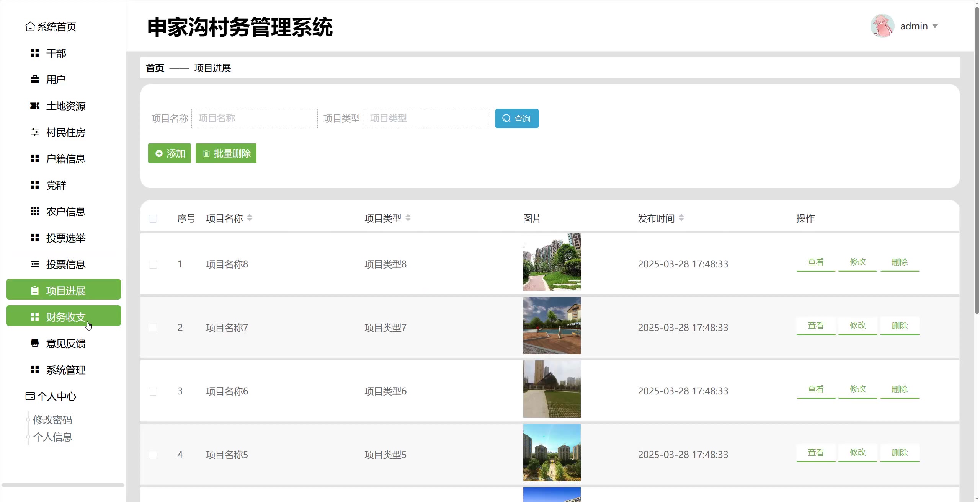Click the admin avatar picture

point(882,26)
